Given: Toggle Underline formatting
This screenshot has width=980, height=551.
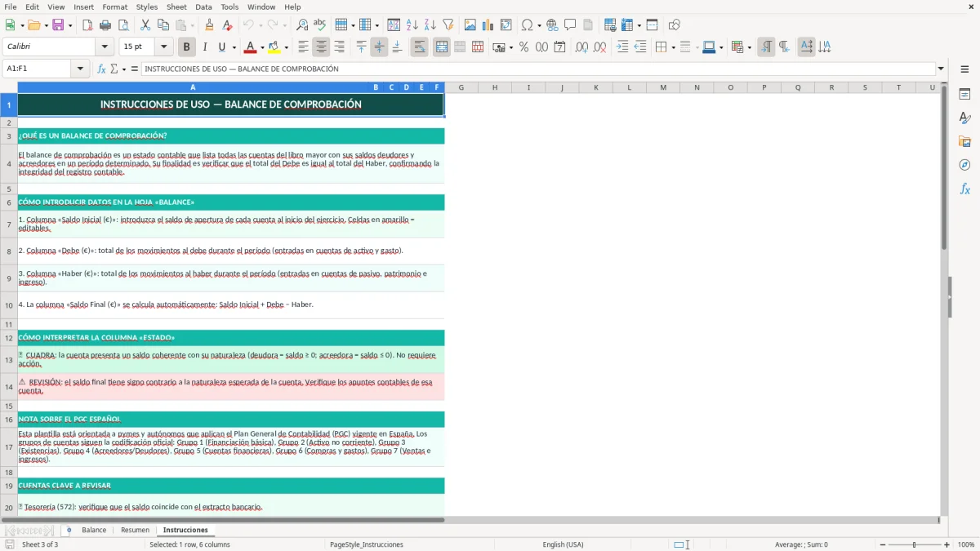Looking at the screenshot, I should (x=221, y=47).
